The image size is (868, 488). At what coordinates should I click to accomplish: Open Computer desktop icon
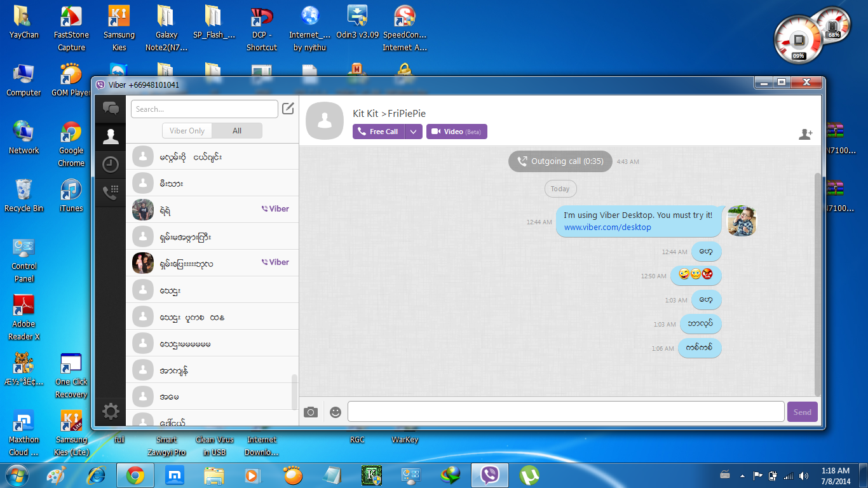click(x=24, y=80)
